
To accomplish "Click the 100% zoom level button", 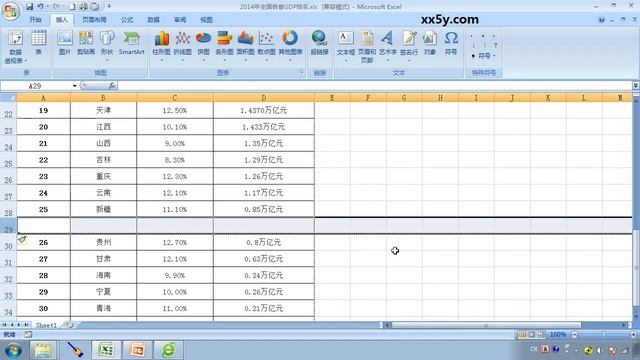I will [558, 335].
